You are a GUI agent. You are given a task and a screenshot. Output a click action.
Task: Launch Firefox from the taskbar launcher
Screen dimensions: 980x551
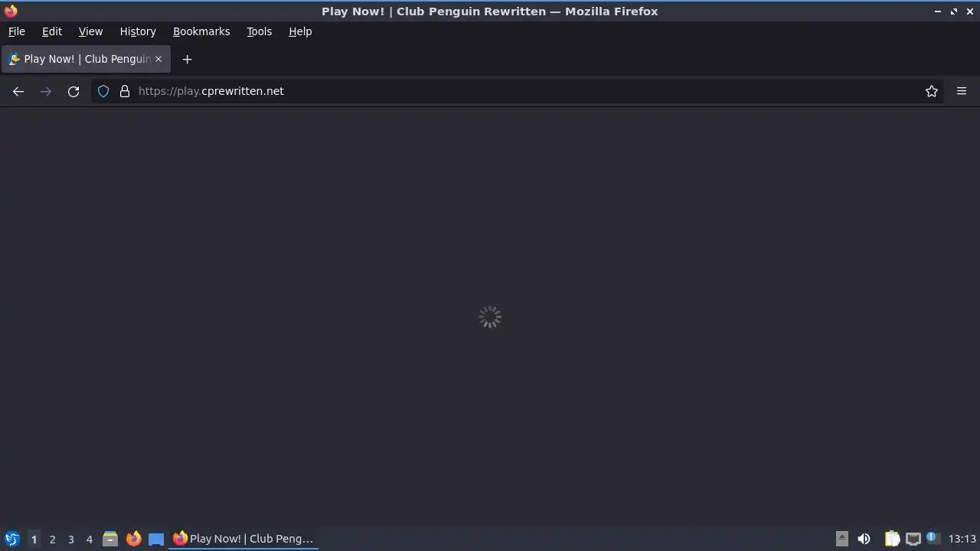click(133, 539)
